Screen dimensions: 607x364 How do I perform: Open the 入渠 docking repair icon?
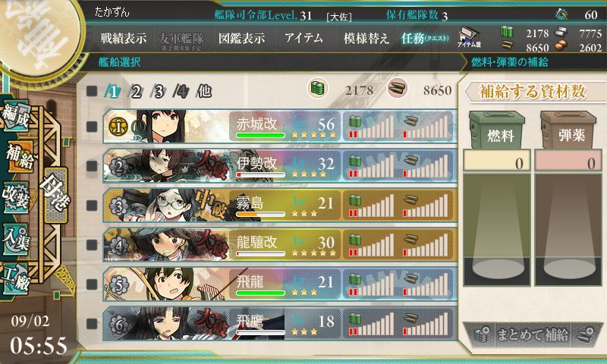point(15,239)
